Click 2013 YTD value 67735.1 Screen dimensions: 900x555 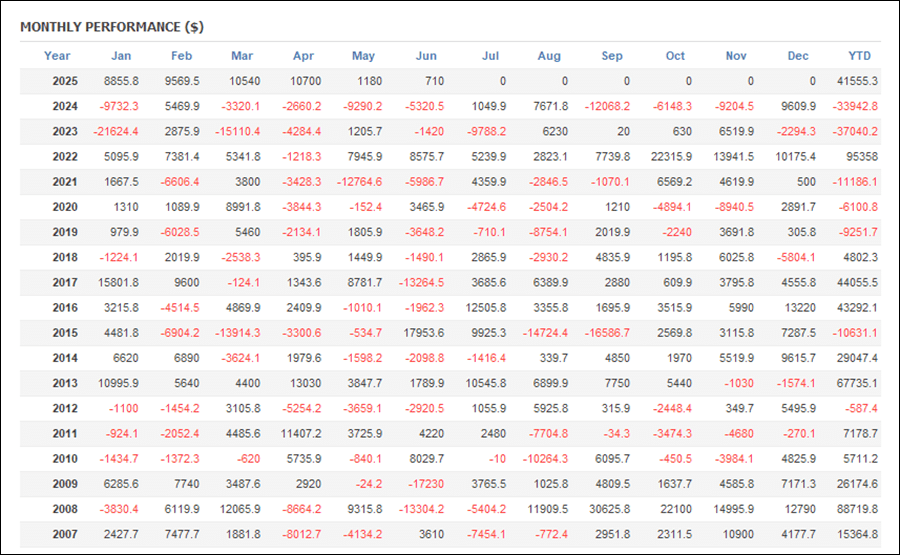pyautogui.click(x=857, y=383)
